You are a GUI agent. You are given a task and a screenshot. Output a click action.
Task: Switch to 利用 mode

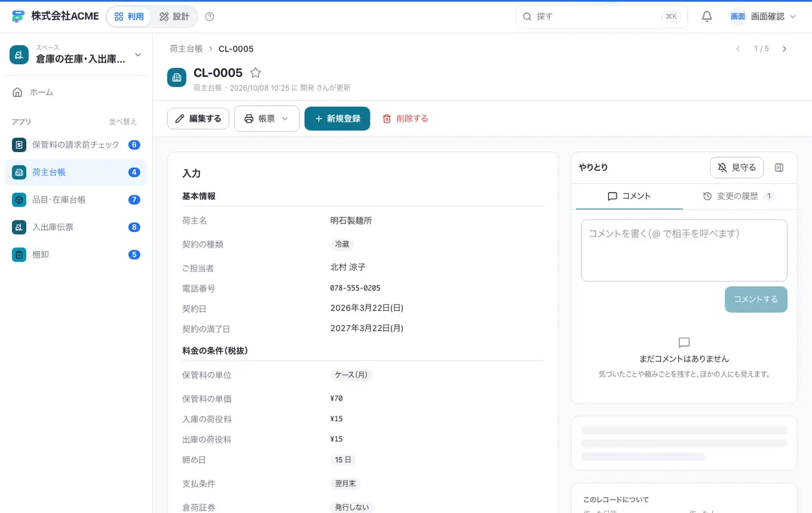coord(129,16)
